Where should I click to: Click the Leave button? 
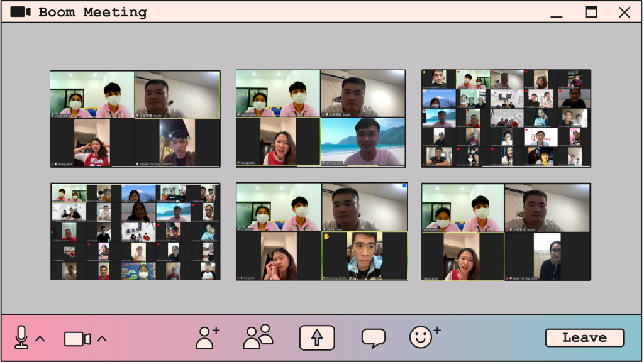(x=584, y=337)
